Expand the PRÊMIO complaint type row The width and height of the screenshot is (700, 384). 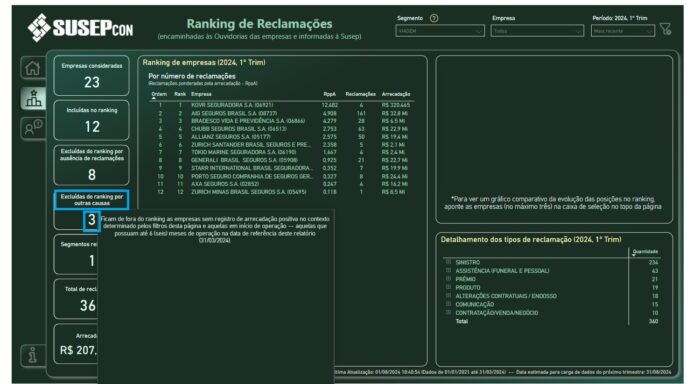pos(448,279)
